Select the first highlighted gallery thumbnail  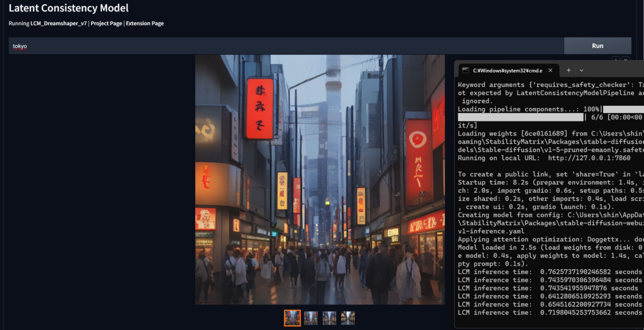292,318
